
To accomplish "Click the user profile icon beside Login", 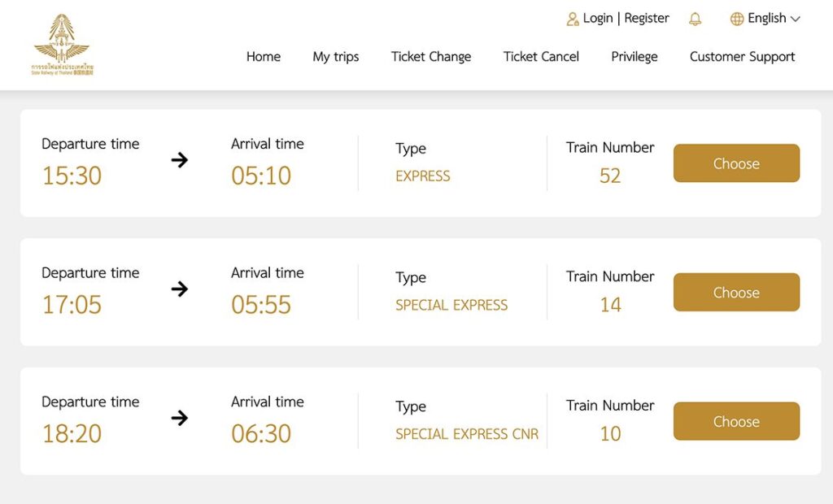I will click(x=573, y=19).
